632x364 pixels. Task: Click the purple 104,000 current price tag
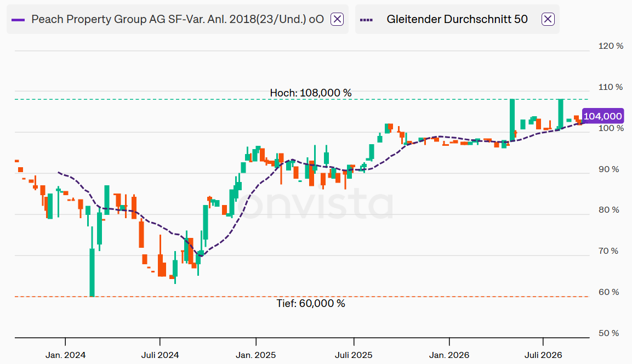tap(602, 116)
